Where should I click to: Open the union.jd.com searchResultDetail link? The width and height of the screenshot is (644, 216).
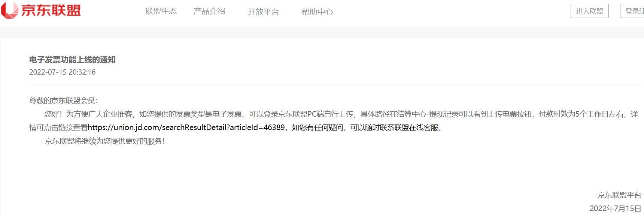pyautogui.click(x=186, y=127)
